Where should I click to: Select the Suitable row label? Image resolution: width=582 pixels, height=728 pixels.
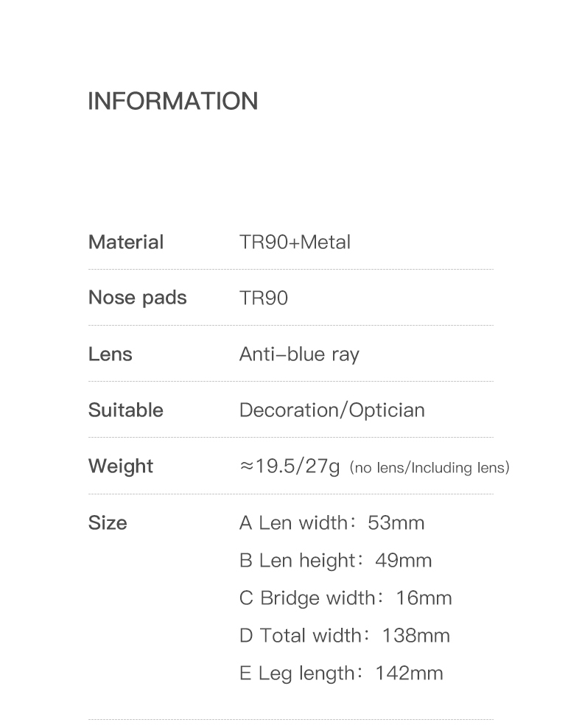point(126,410)
